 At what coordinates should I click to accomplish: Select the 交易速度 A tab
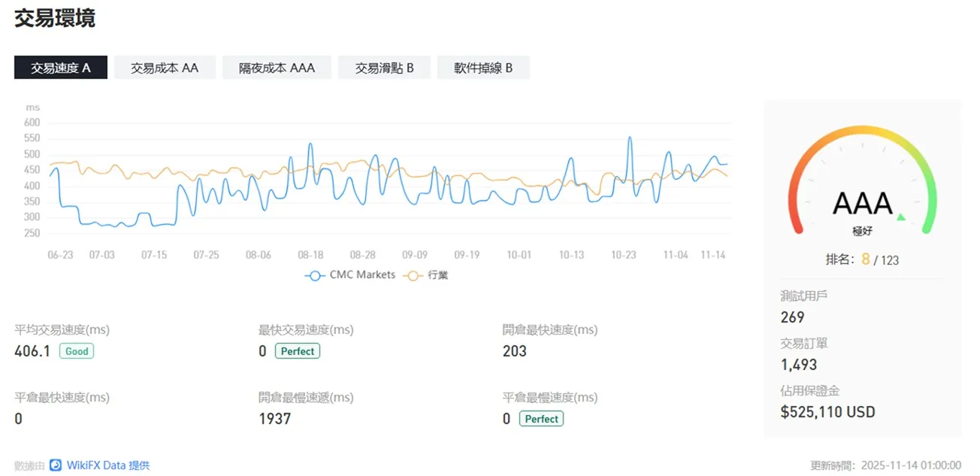(x=61, y=68)
